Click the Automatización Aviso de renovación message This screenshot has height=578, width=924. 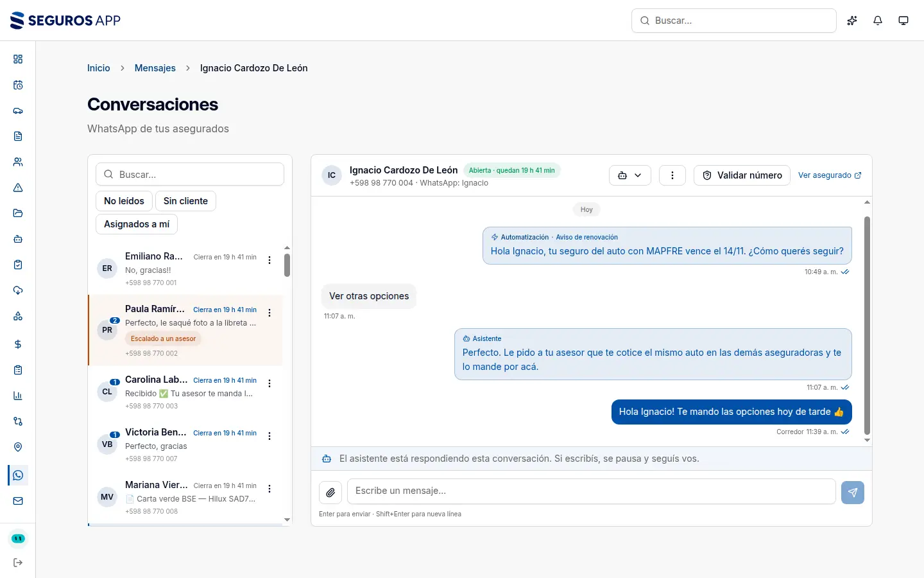click(x=667, y=245)
